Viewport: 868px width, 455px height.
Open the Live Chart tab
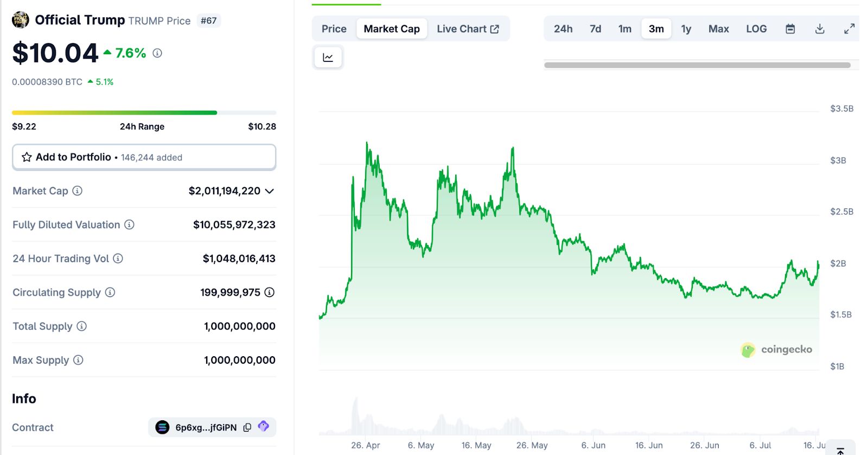pos(468,29)
